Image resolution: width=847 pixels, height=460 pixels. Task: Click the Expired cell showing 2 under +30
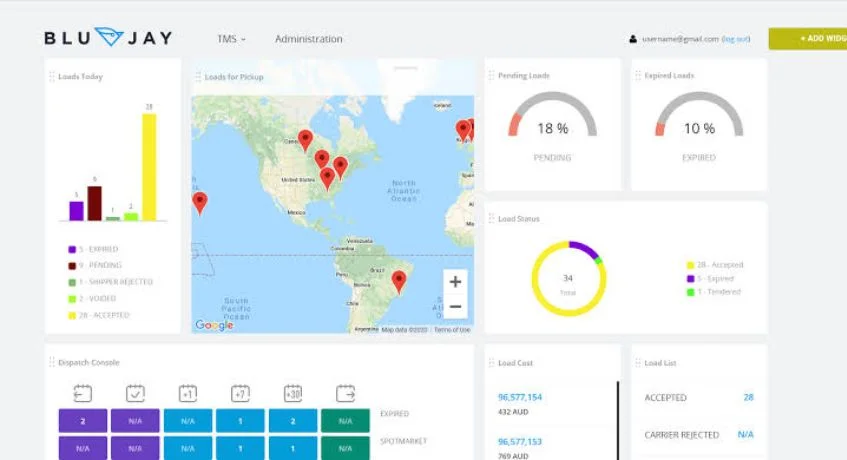[x=293, y=421]
